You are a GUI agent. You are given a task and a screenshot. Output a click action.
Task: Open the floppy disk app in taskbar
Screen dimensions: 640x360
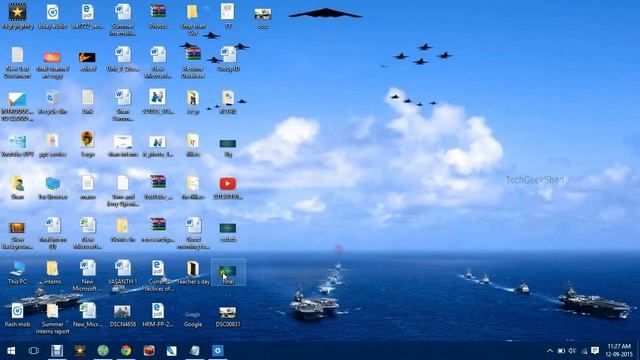[x=57, y=351]
